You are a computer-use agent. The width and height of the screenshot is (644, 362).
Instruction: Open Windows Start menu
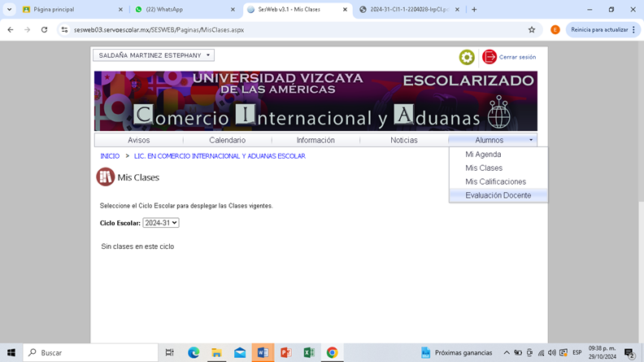pyautogui.click(x=11, y=352)
